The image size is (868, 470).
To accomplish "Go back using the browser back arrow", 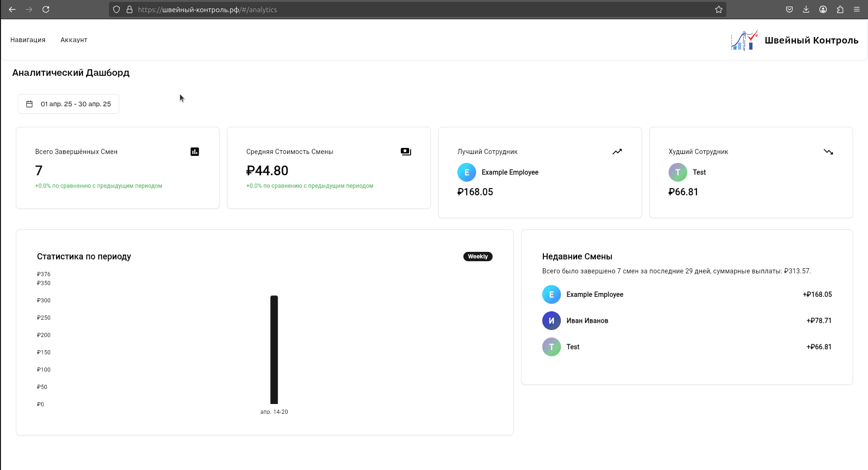I will pos(12,9).
